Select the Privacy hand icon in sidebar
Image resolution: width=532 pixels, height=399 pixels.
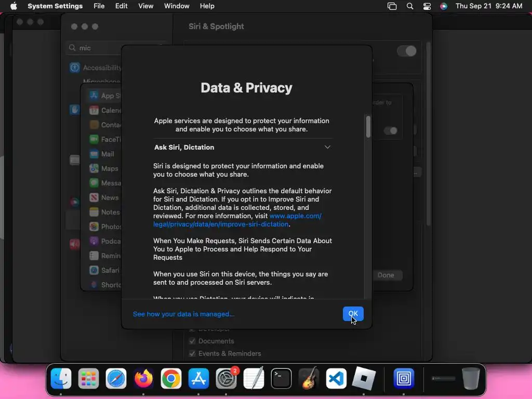pos(74,110)
